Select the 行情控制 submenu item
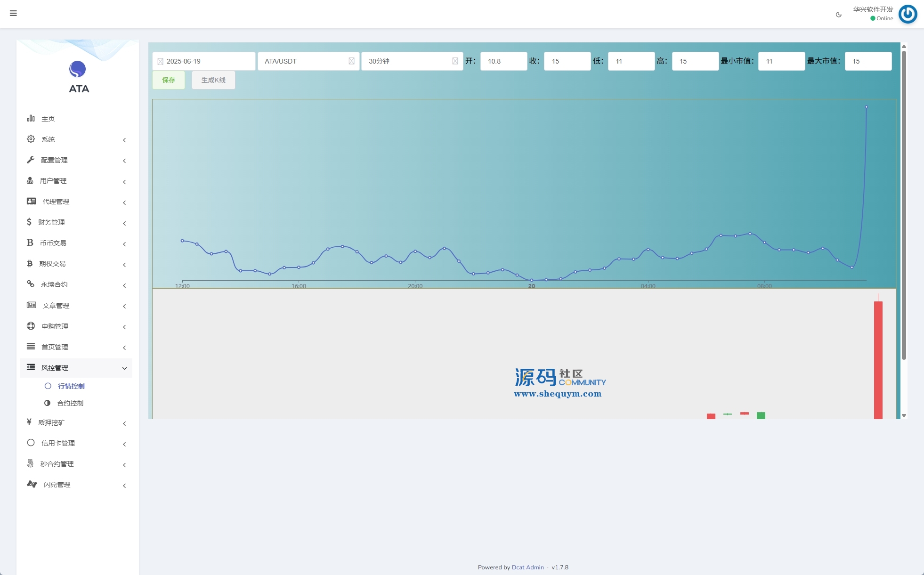This screenshot has height=575, width=924. [x=71, y=386]
